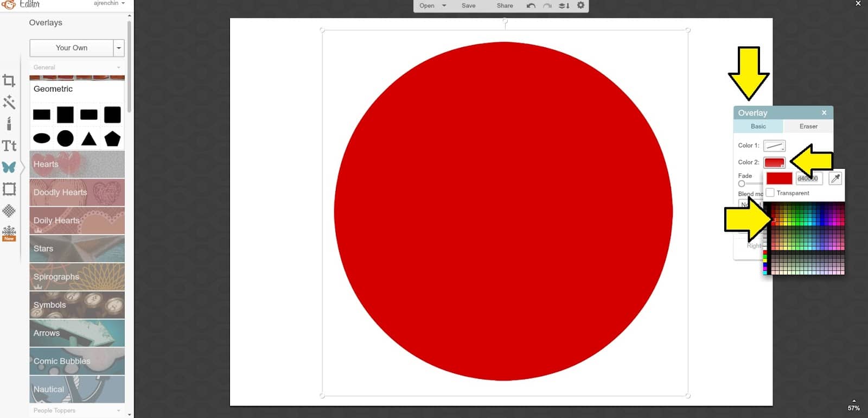Image resolution: width=868 pixels, height=418 pixels.
Task: Switch to the Basic tab
Action: pos(758,126)
